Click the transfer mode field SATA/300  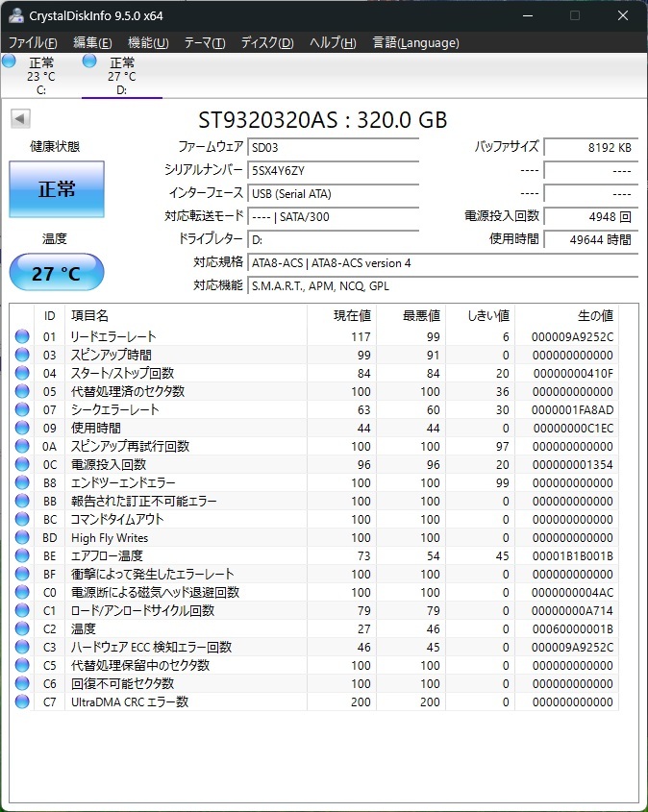click(333, 216)
